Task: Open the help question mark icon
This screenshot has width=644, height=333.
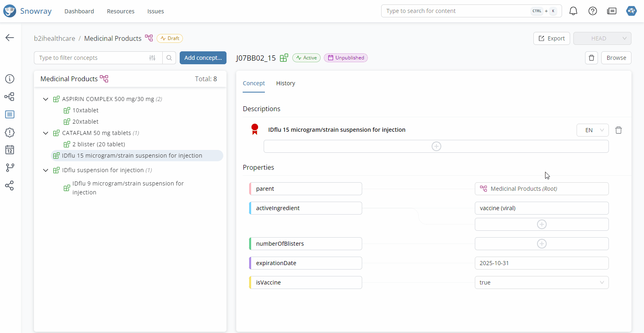Action: pos(592,11)
